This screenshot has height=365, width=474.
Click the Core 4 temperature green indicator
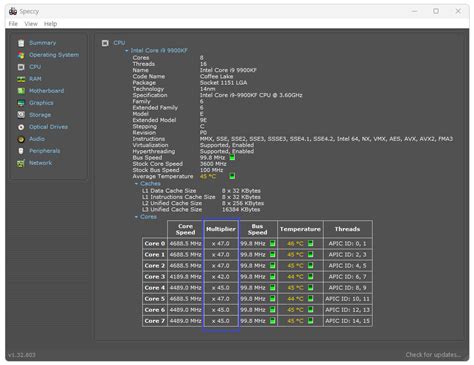coord(310,287)
